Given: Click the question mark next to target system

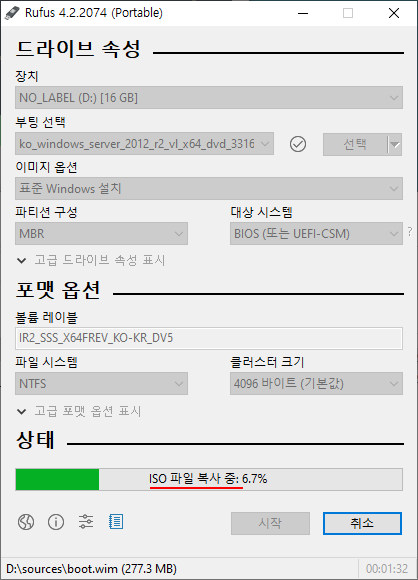Looking at the screenshot, I should (x=410, y=232).
